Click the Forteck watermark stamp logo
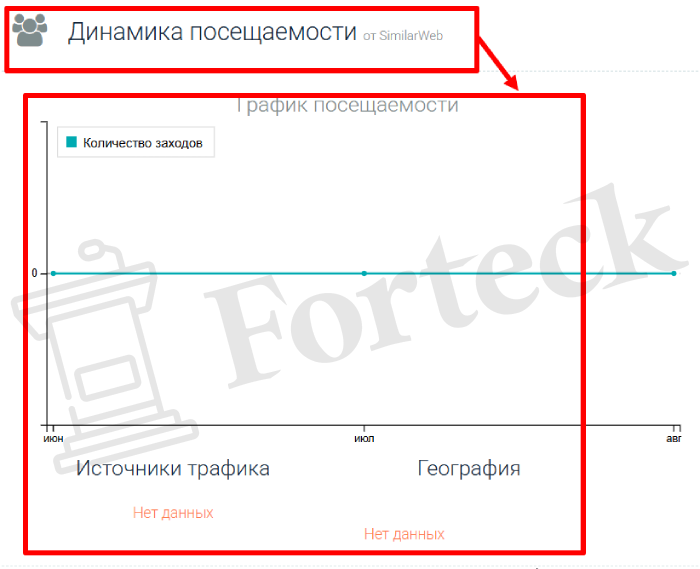700x569 pixels. point(95,330)
